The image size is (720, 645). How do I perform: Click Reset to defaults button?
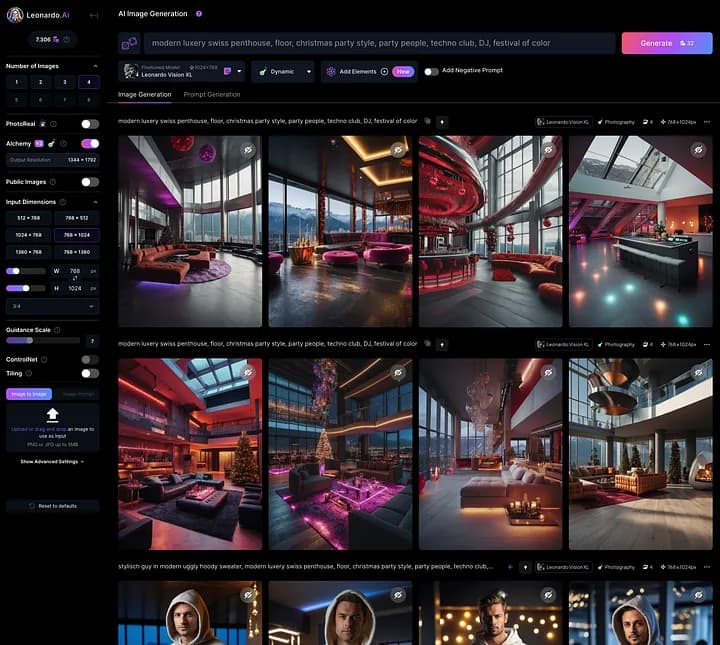53,506
